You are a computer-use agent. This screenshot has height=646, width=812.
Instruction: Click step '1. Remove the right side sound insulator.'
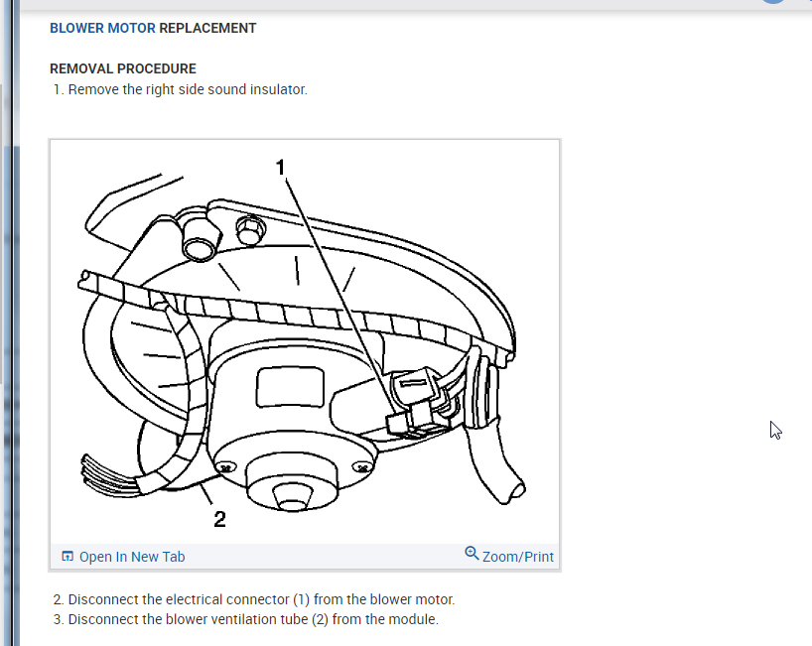click(x=181, y=89)
